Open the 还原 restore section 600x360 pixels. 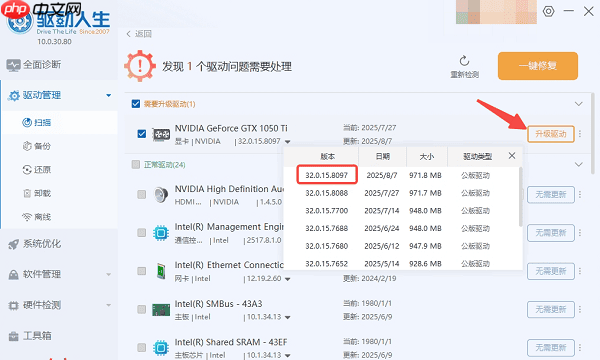coord(37,169)
